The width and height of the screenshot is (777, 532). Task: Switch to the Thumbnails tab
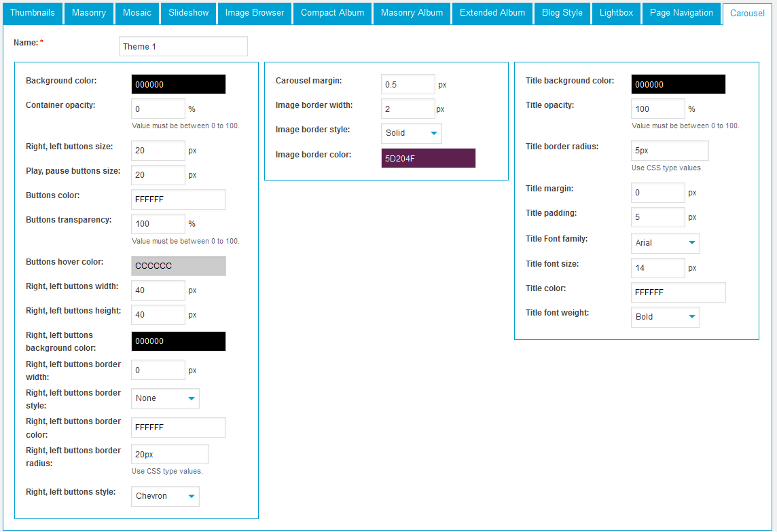(x=33, y=13)
